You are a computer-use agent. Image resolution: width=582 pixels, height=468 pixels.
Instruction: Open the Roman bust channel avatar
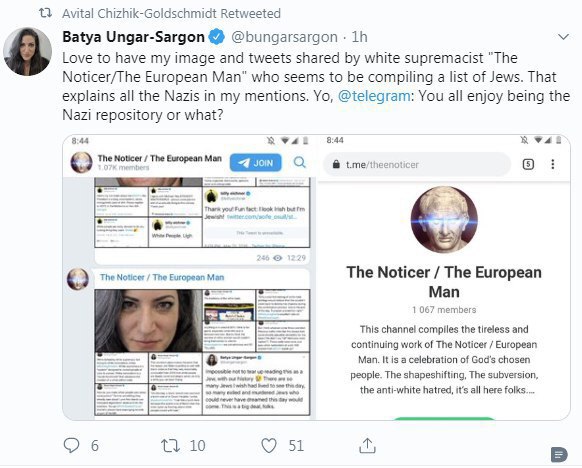(444, 220)
